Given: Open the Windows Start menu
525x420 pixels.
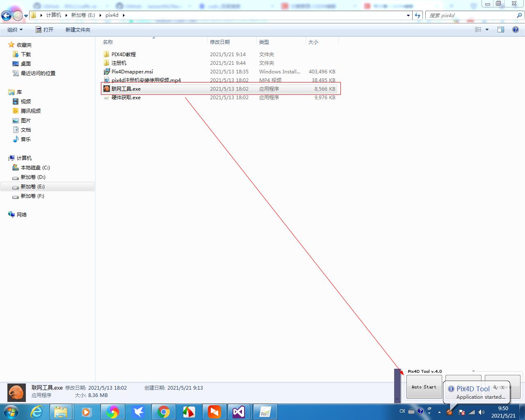Looking at the screenshot, I should coord(11,412).
